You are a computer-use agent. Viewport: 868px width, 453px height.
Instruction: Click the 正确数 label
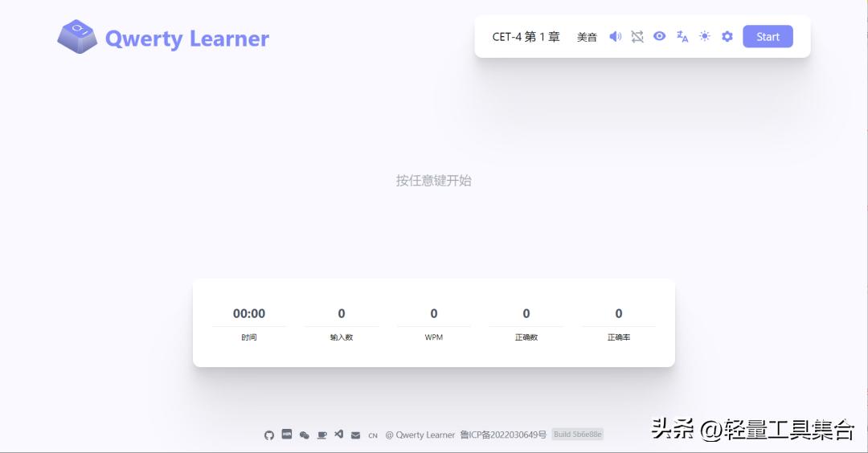pyautogui.click(x=526, y=337)
